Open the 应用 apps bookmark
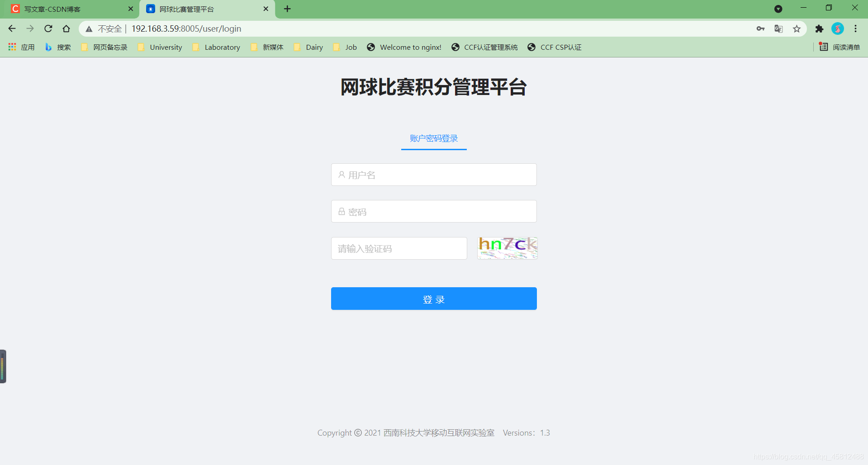This screenshot has width=868, height=465. [x=22, y=47]
